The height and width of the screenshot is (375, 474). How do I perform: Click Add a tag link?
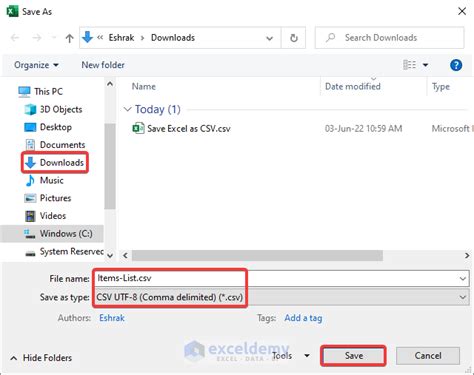point(303,318)
